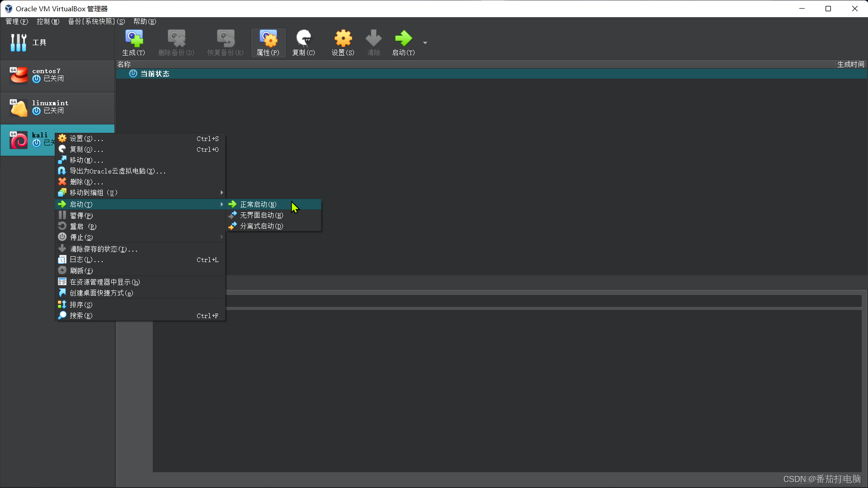Select 无界面启动(H) headless start option
Screen dimensions: 868x488
pos(274,215)
